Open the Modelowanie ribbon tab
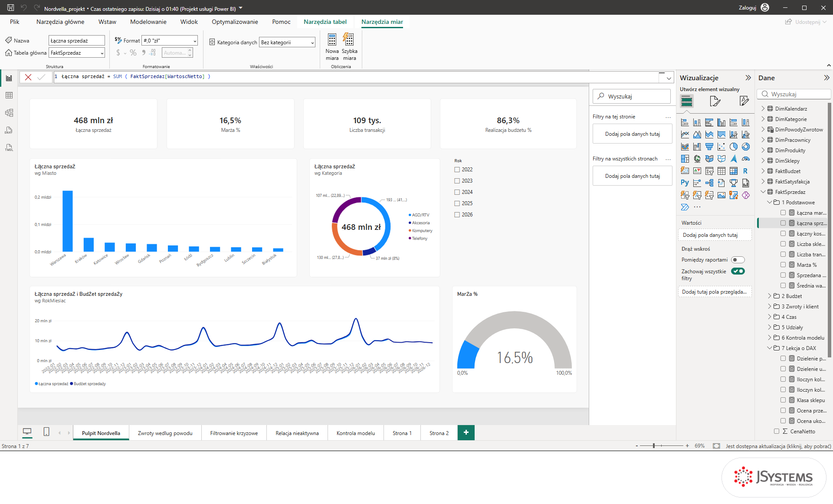 [x=148, y=22]
